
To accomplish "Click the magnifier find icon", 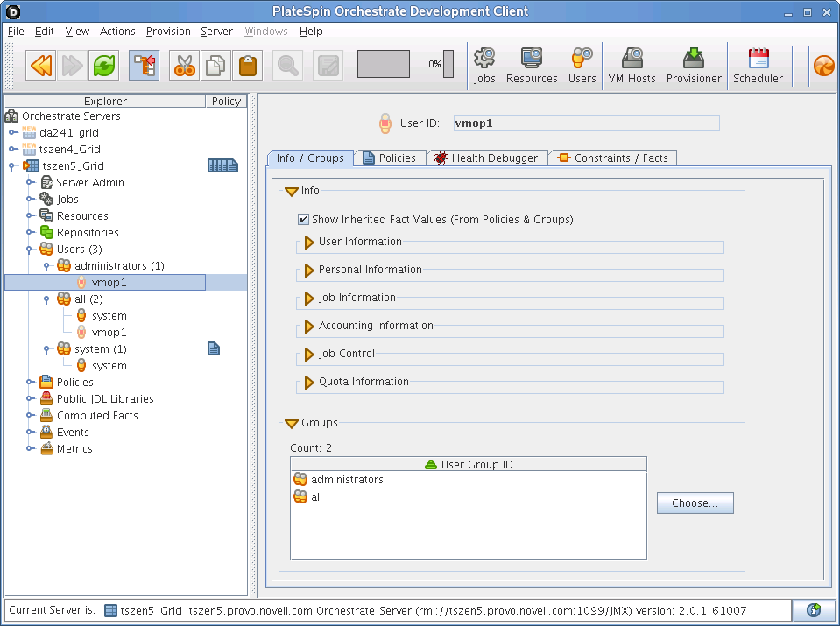I will (287, 66).
